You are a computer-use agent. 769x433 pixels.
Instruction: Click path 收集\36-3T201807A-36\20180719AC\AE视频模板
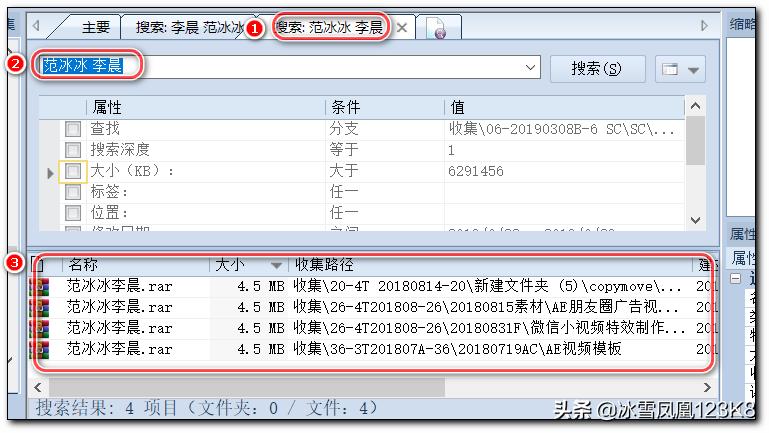point(457,349)
